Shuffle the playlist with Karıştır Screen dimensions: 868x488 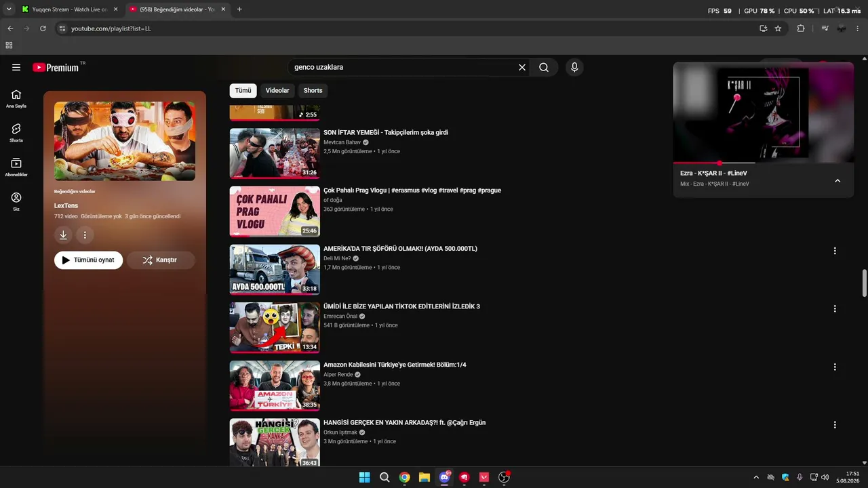click(x=161, y=260)
